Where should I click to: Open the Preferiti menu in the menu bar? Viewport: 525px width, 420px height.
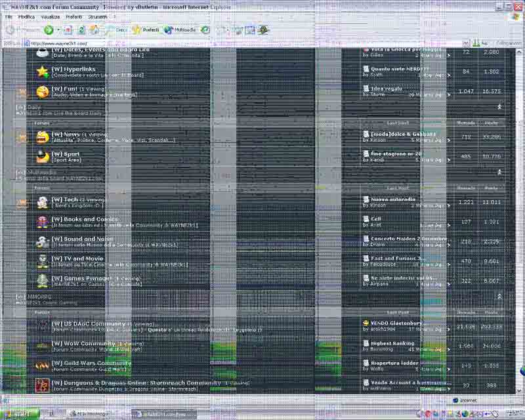pyautogui.click(x=74, y=17)
